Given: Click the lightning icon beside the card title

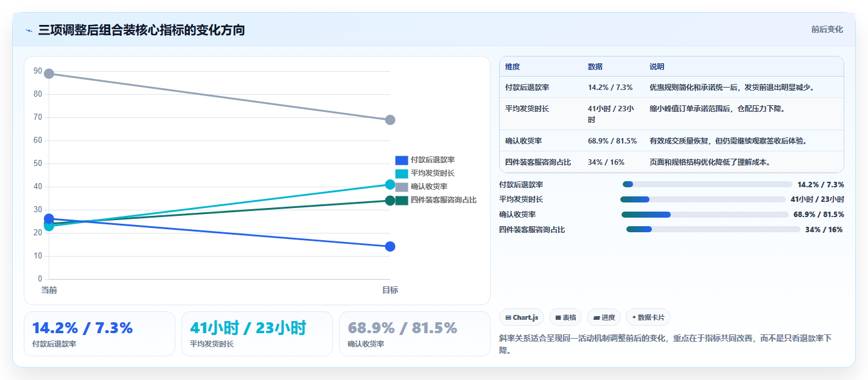Looking at the screenshot, I should 29,30.
